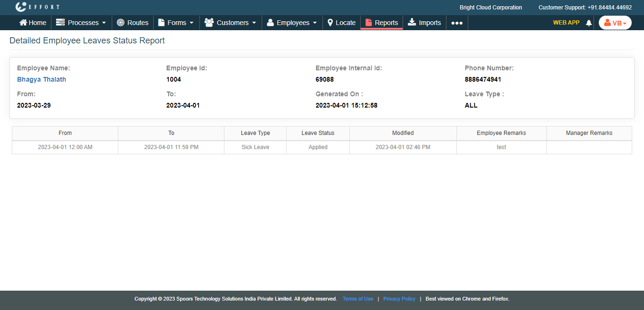Open the Employees dropdown menu
Image resolution: width=644 pixels, height=310 pixels.
292,23
